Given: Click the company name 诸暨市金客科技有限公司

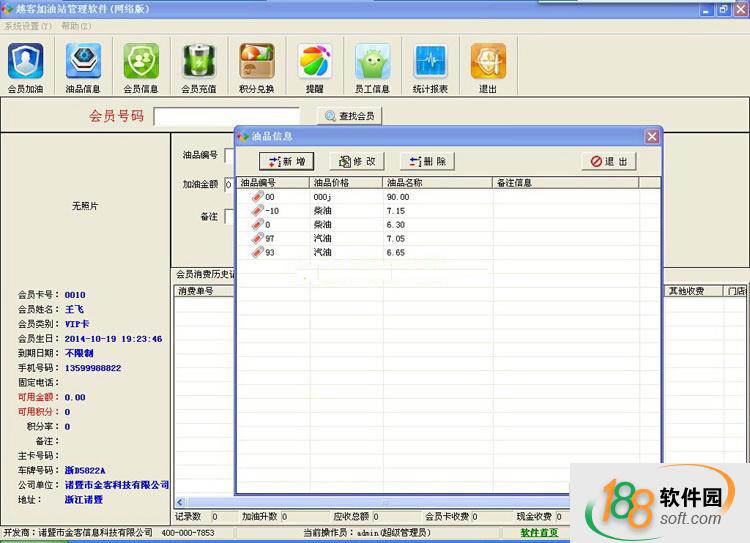Looking at the screenshot, I should tap(117, 485).
